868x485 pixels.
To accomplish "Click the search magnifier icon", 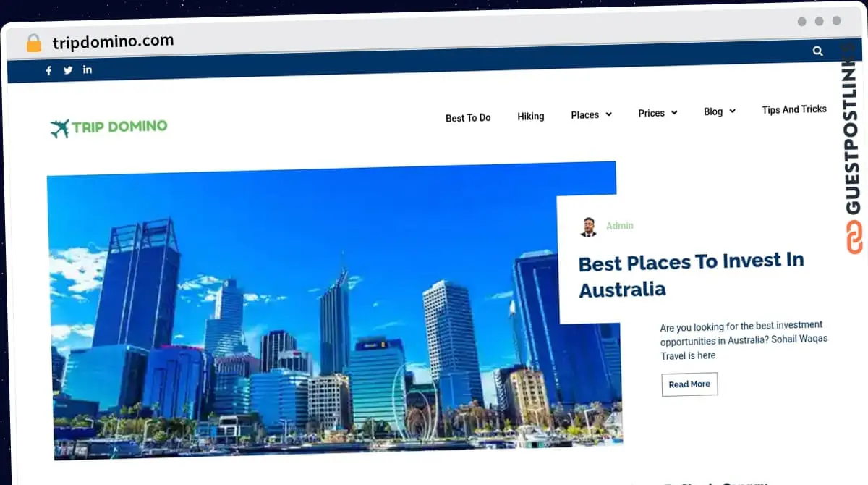I will pos(817,51).
